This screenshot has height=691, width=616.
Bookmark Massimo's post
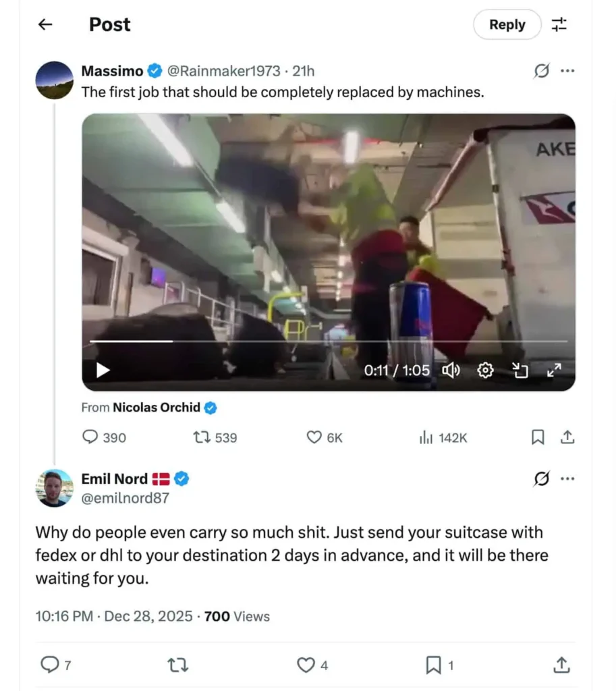538,437
